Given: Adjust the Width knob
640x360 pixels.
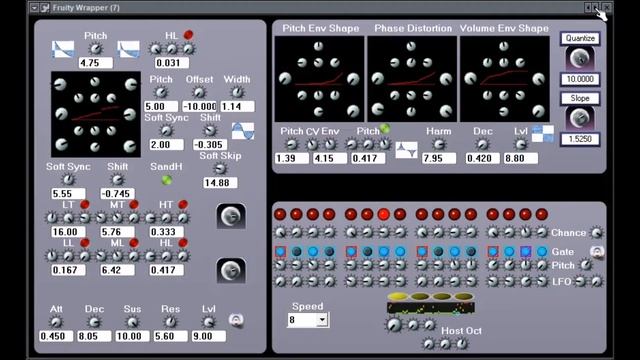Looking at the screenshot, I should [237, 92].
